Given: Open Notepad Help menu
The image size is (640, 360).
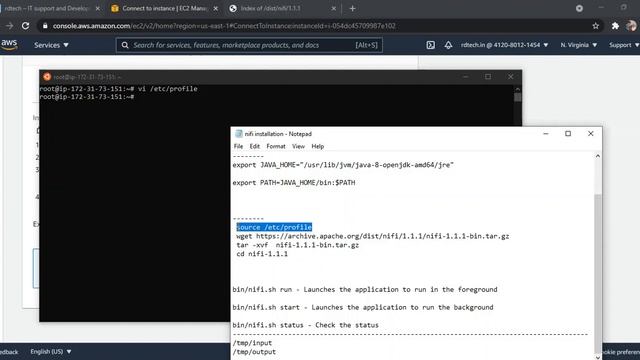Looking at the screenshot, I should click(x=318, y=146).
